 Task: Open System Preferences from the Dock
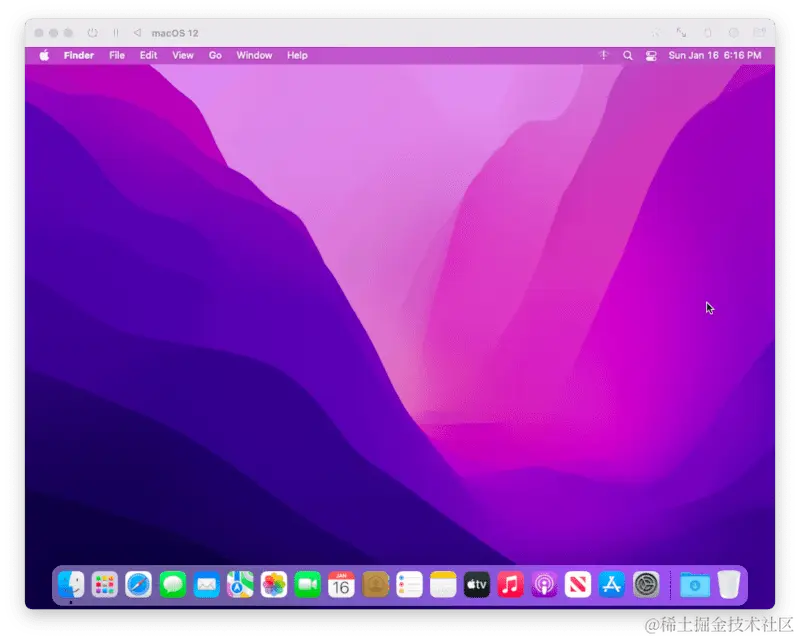tap(646, 584)
